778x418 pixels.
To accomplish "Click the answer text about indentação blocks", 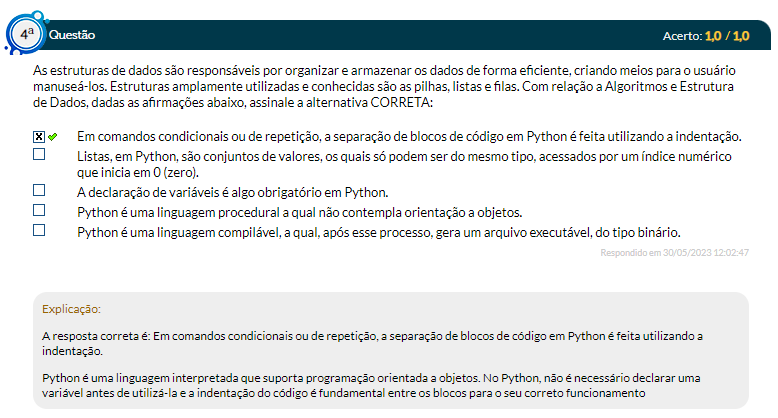I will click(x=409, y=136).
